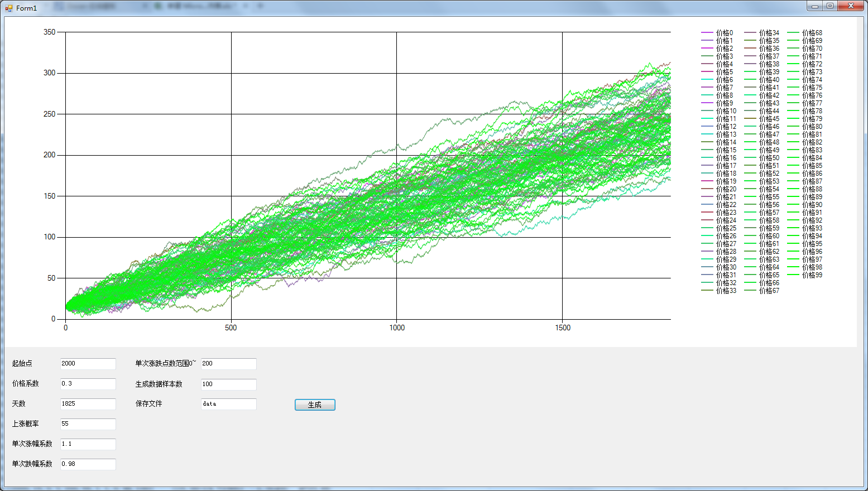Screen dimensions: 868x491
Task: Click legend entry 价格80
Action: point(805,127)
